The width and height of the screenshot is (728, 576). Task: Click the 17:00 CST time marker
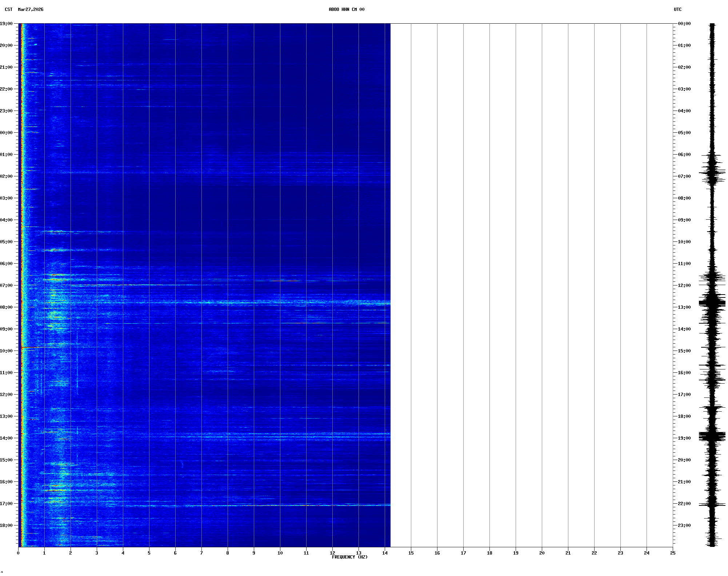coord(7,504)
